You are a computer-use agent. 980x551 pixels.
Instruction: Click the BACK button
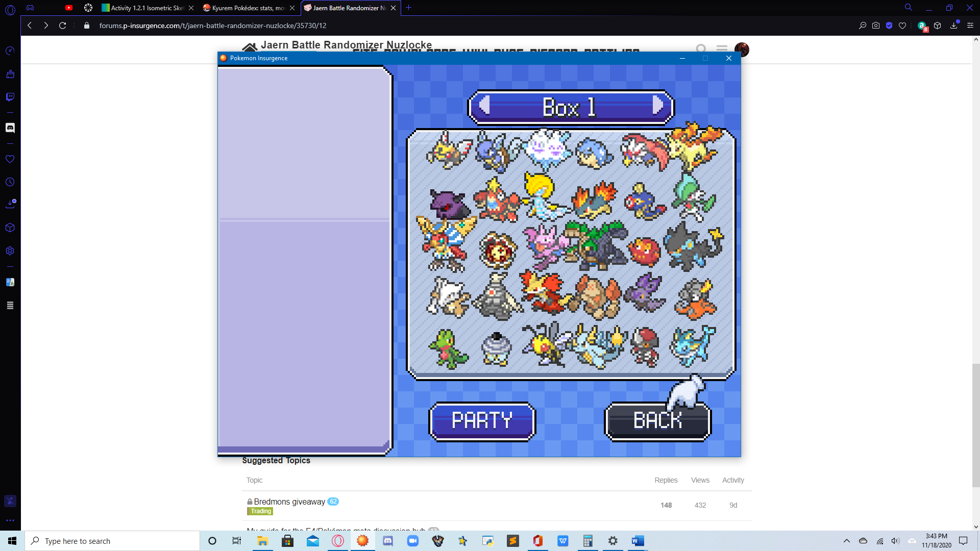[x=658, y=420]
